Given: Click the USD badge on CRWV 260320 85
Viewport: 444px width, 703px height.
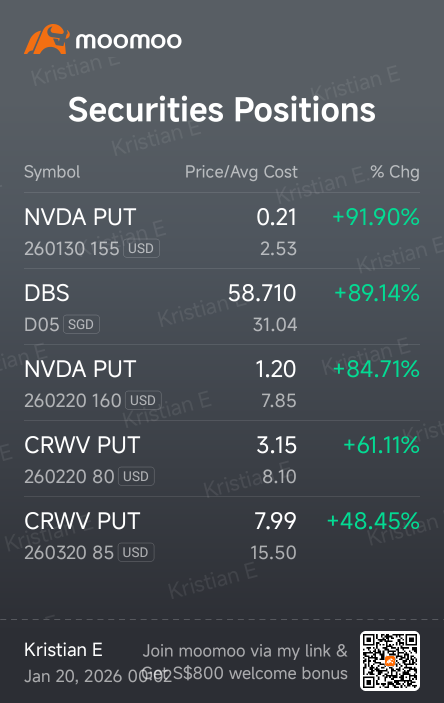Looking at the screenshot, I should tap(136, 552).
